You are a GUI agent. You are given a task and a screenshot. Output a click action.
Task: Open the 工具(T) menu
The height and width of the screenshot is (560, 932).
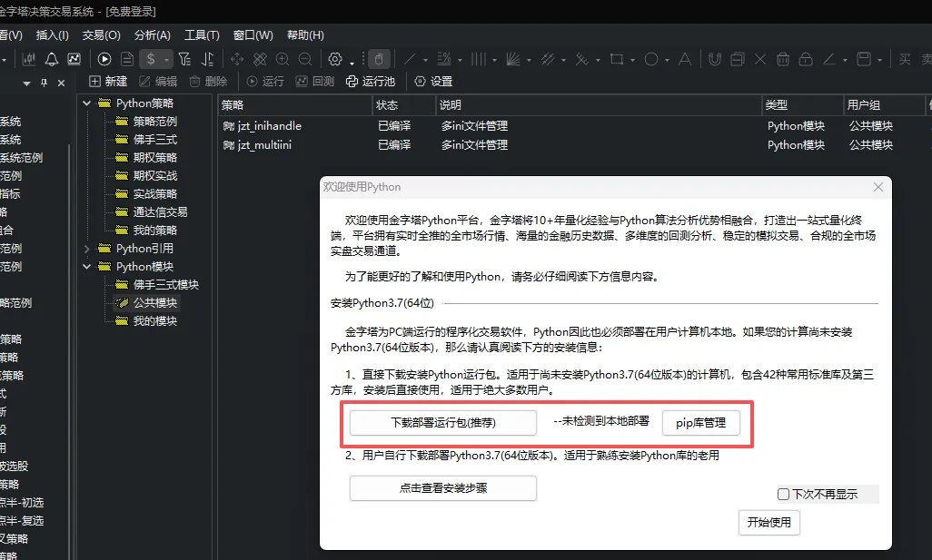[x=202, y=35]
